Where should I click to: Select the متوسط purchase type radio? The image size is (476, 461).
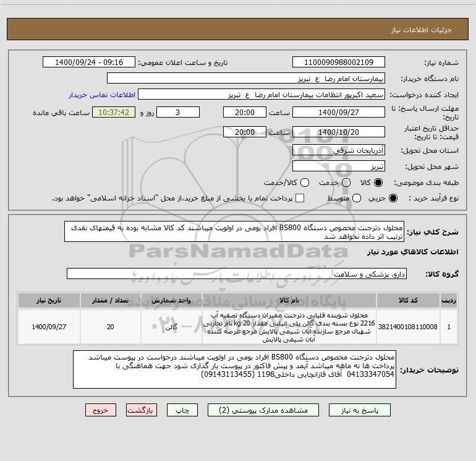(357, 199)
